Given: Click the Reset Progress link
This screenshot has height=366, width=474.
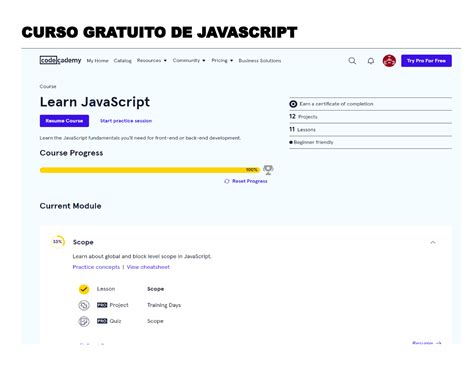Looking at the screenshot, I should click(250, 181).
